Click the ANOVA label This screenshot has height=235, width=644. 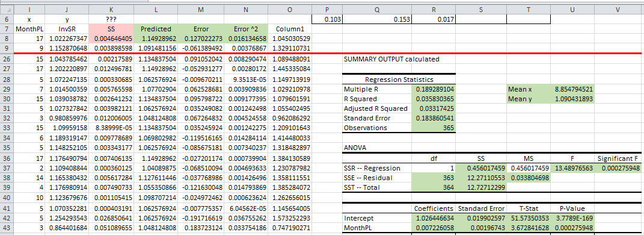click(x=355, y=148)
